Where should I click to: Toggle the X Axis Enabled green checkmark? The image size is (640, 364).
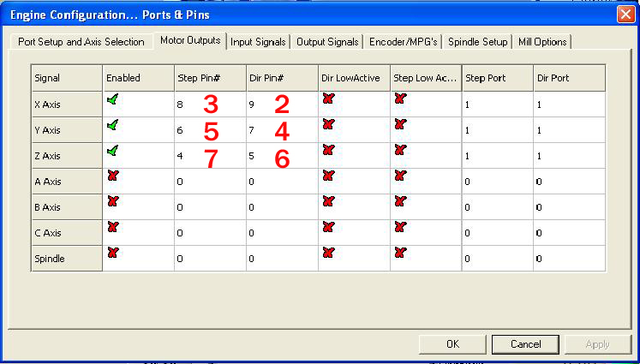(113, 100)
